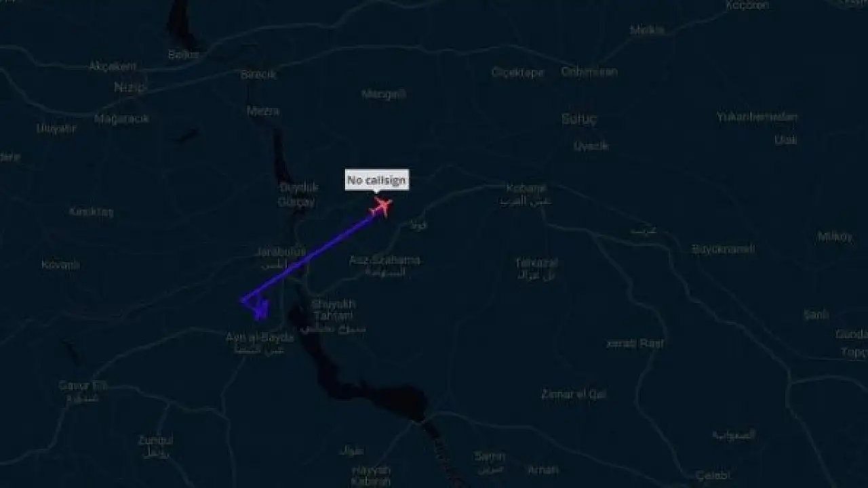The image size is (868, 488).
Task: Click the Ayn al-Bayda label
Action: point(260,337)
